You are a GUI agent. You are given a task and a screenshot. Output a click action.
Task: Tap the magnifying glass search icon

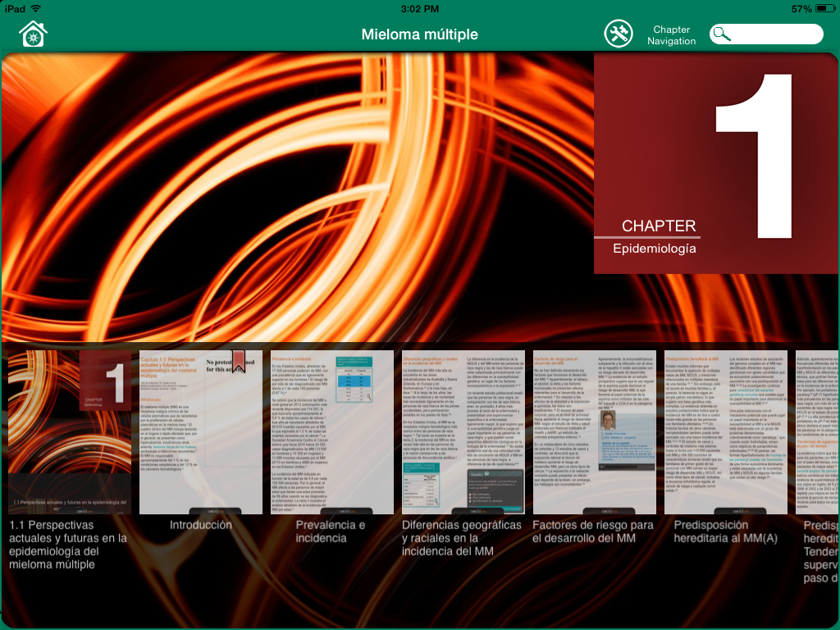click(722, 34)
